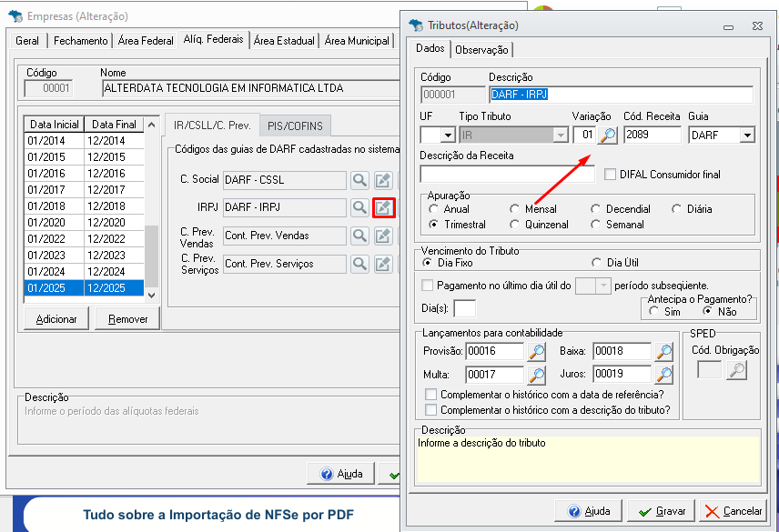
Task: Check complementar histórico com data de referência
Action: click(430, 395)
